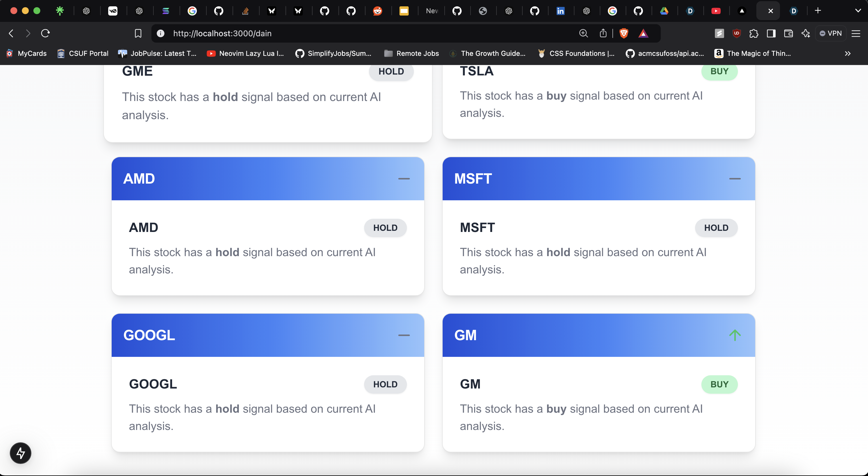
Task: Switch to the LinkedIn tab
Action: point(560,11)
